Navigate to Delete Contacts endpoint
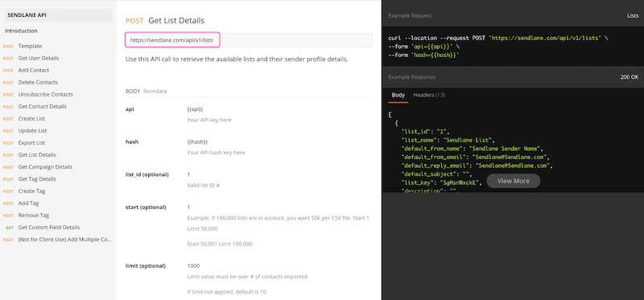Screen dimensions: 644x300 38,82
